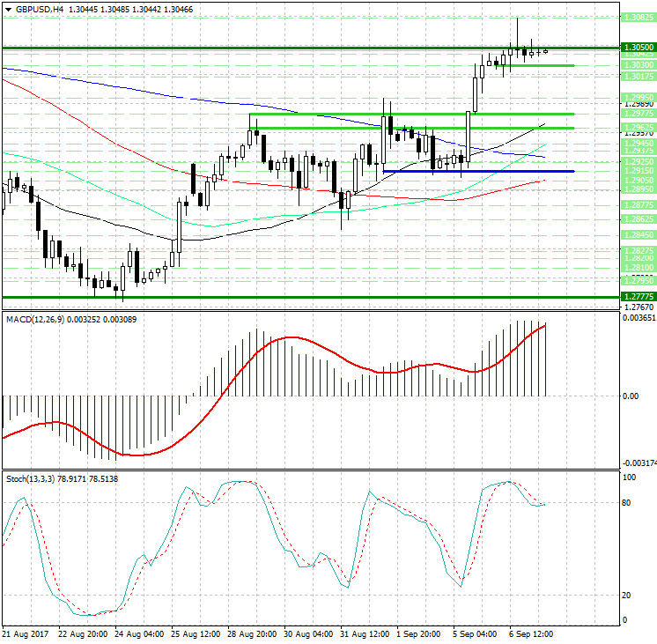Select the 6 Sep 12:00 time label
The width and height of the screenshot is (657, 644).
click(x=533, y=633)
